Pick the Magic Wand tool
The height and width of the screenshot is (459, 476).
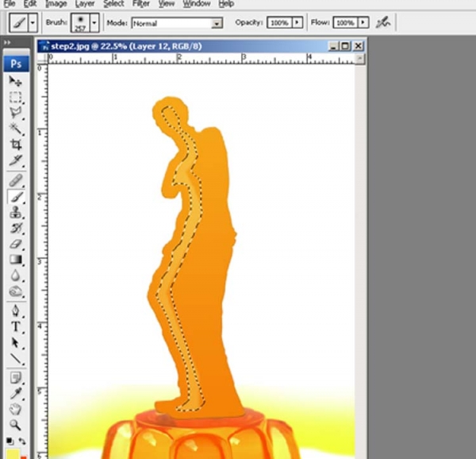[15, 129]
